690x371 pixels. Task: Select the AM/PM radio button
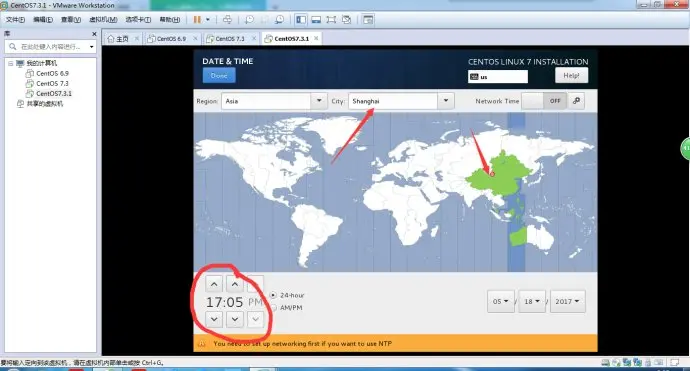[x=273, y=308]
